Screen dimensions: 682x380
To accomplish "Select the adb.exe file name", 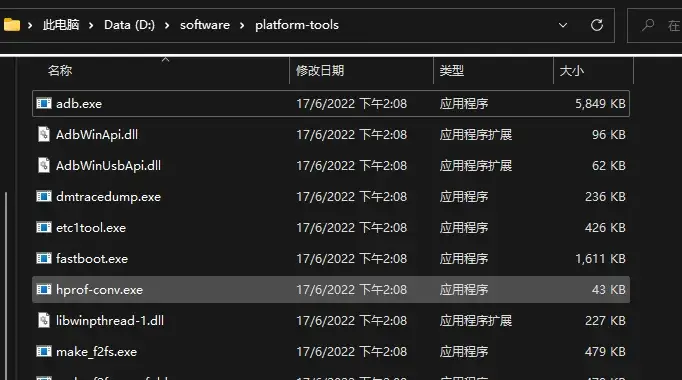I will point(79,103).
